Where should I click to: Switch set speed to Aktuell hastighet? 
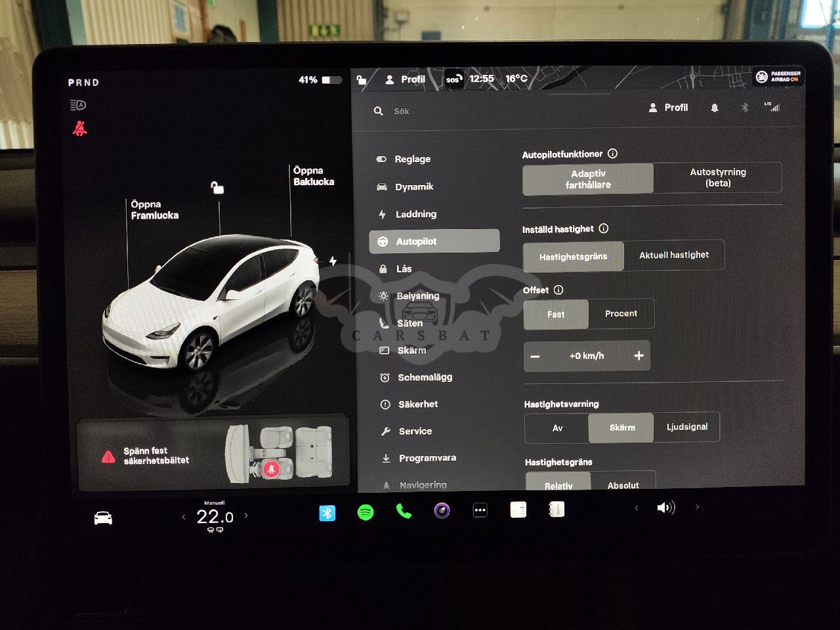point(674,255)
